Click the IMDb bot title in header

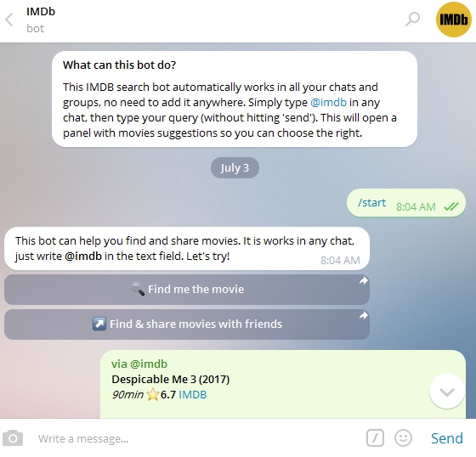(x=41, y=12)
